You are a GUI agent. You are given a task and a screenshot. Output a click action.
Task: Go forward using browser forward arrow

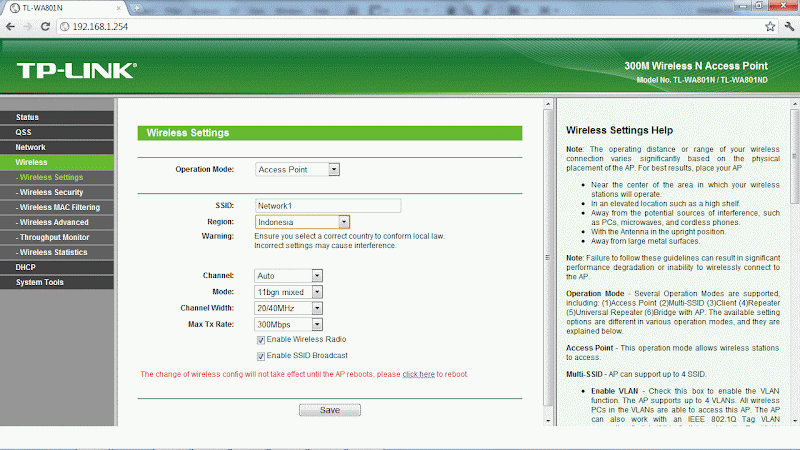[x=28, y=27]
